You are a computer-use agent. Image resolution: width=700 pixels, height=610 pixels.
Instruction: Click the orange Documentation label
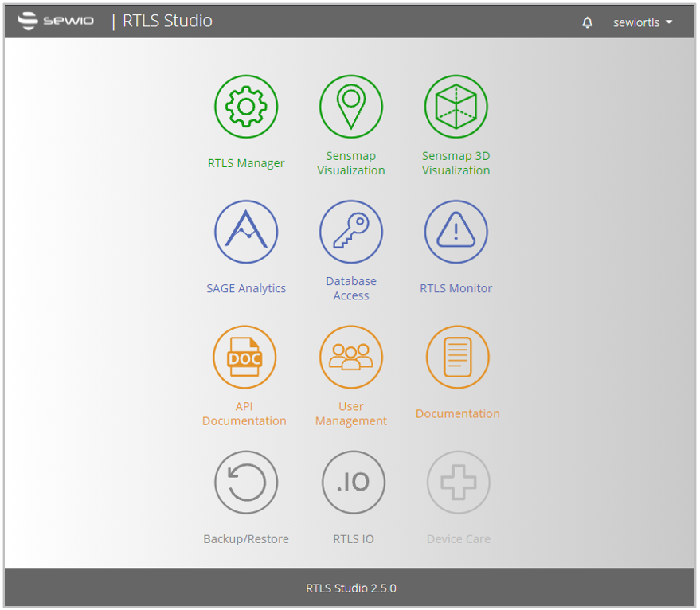click(458, 414)
